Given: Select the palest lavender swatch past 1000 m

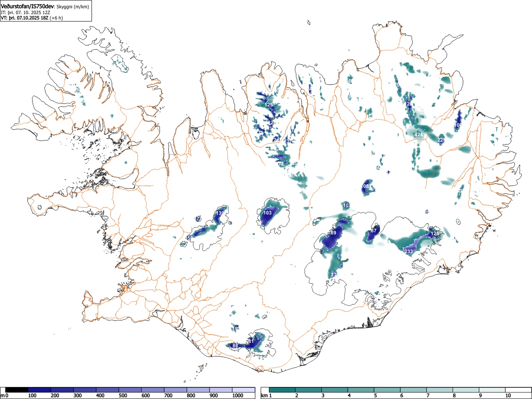Looking at the screenshot, I should pos(244,390).
